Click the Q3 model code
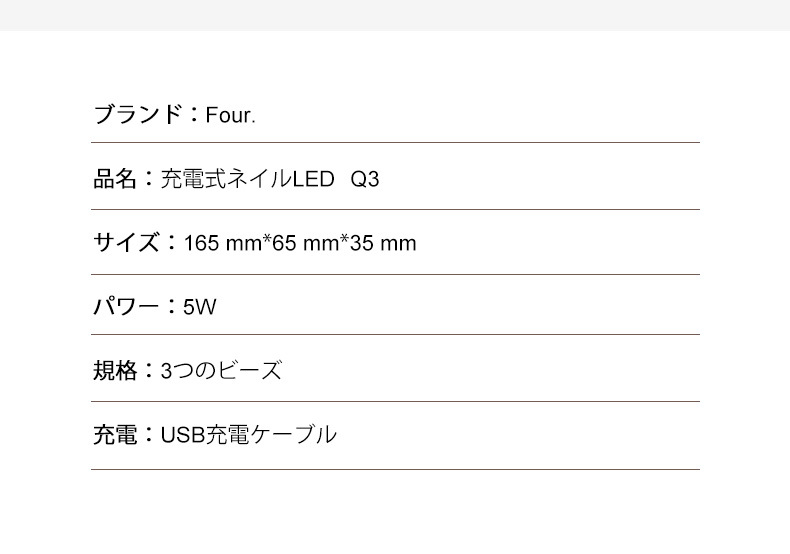 click(x=365, y=181)
